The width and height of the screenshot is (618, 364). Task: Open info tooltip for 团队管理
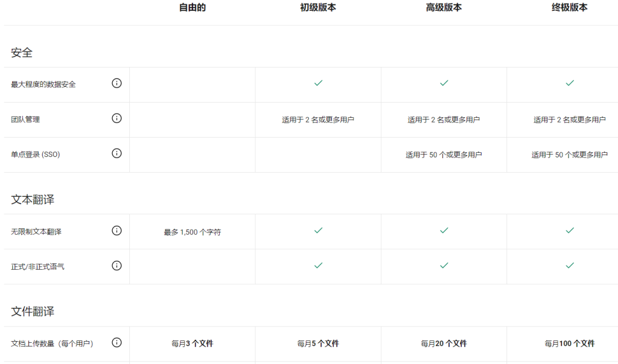coord(117,118)
